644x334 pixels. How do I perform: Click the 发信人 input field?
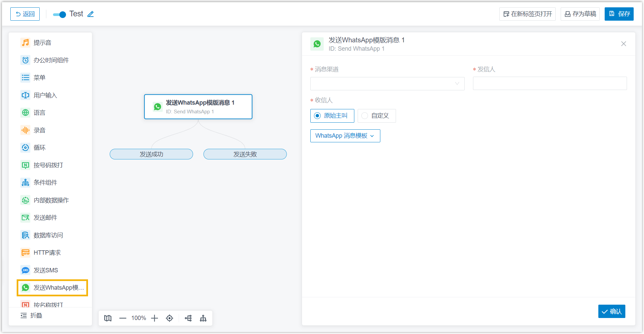pyautogui.click(x=550, y=83)
